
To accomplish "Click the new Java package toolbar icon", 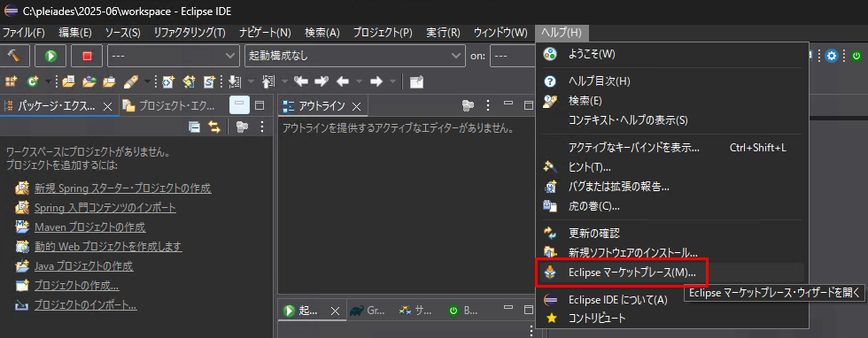I will [x=11, y=82].
